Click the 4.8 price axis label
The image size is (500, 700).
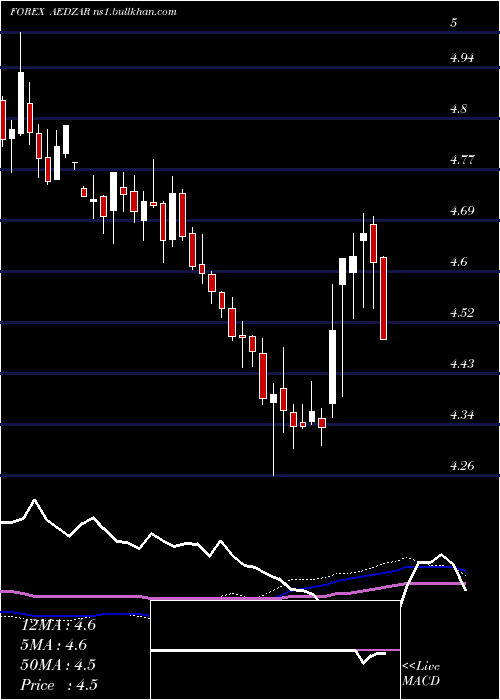point(458,108)
